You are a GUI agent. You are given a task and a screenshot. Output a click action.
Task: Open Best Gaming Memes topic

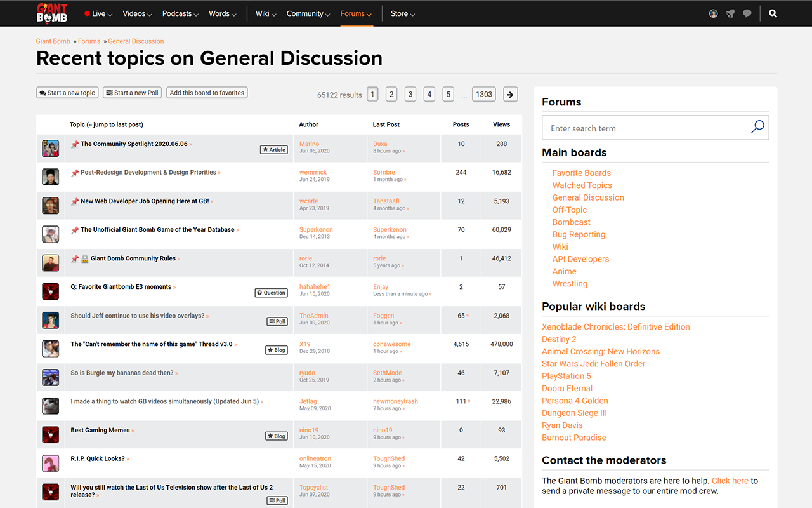tap(100, 430)
